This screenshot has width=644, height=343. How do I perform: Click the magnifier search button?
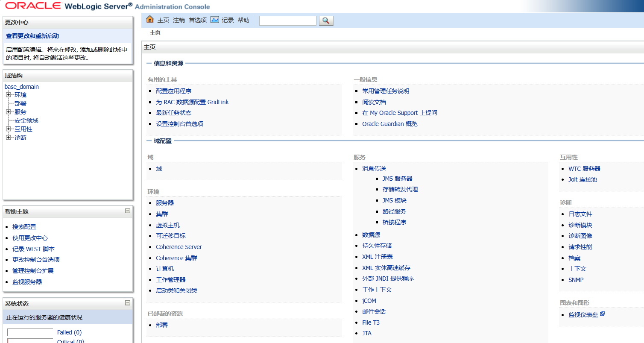pyautogui.click(x=326, y=21)
